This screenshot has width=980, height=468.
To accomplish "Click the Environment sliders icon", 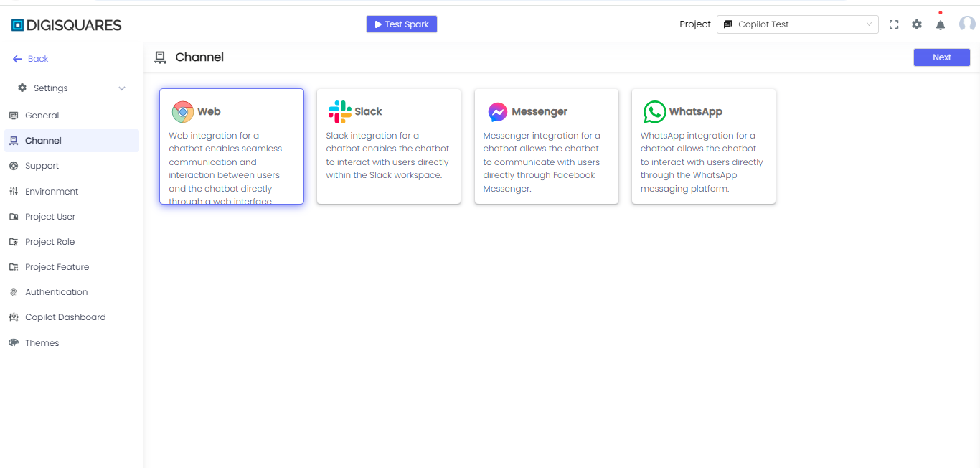I will (x=14, y=192).
